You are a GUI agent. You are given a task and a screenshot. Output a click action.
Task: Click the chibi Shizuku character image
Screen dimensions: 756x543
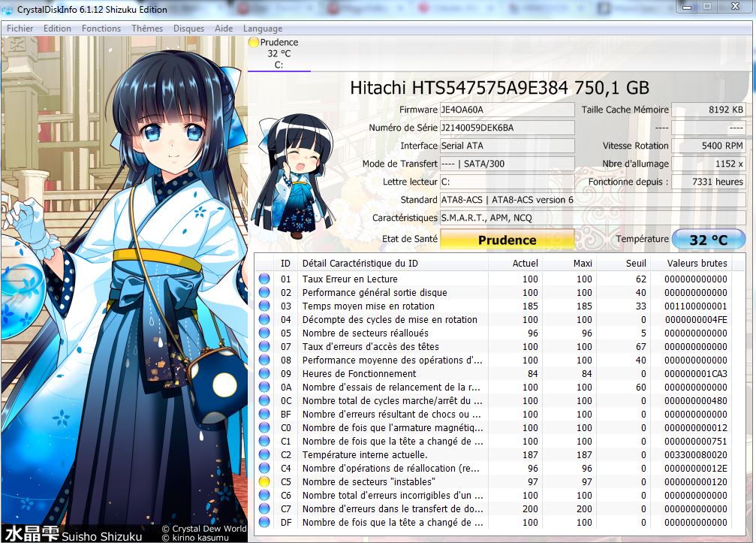[294, 176]
